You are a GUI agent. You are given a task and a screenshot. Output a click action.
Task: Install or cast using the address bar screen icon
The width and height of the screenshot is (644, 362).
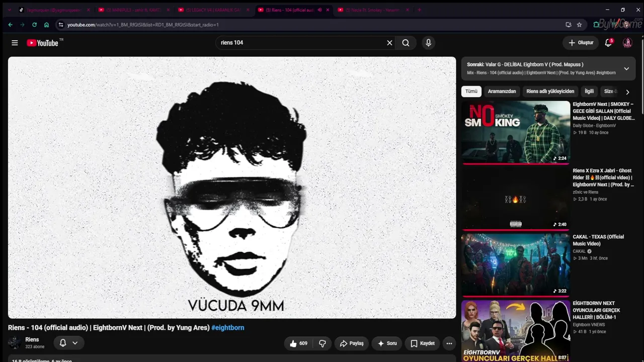569,25
